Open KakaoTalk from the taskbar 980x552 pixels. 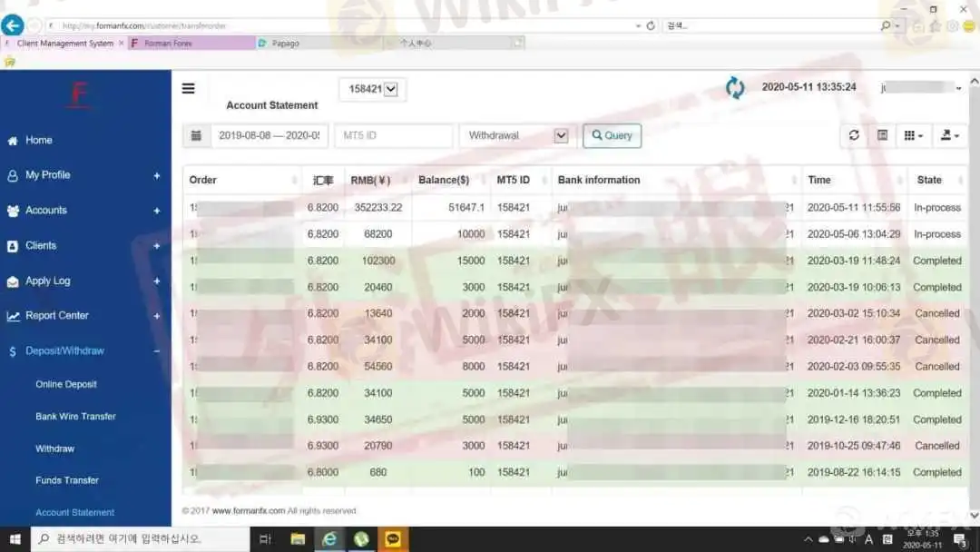[393, 539]
